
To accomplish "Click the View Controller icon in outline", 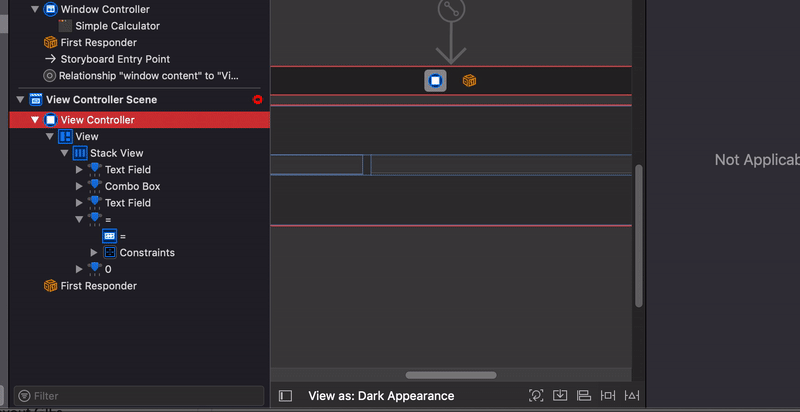I will tap(50, 120).
